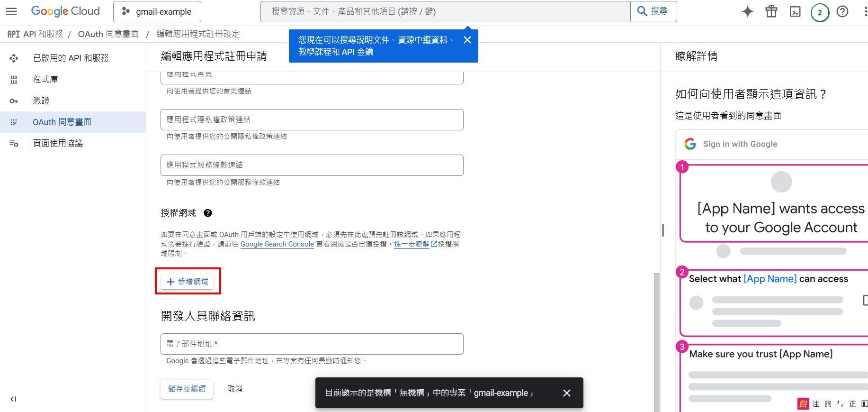
Task: Click the 取消 button
Action: click(x=235, y=389)
